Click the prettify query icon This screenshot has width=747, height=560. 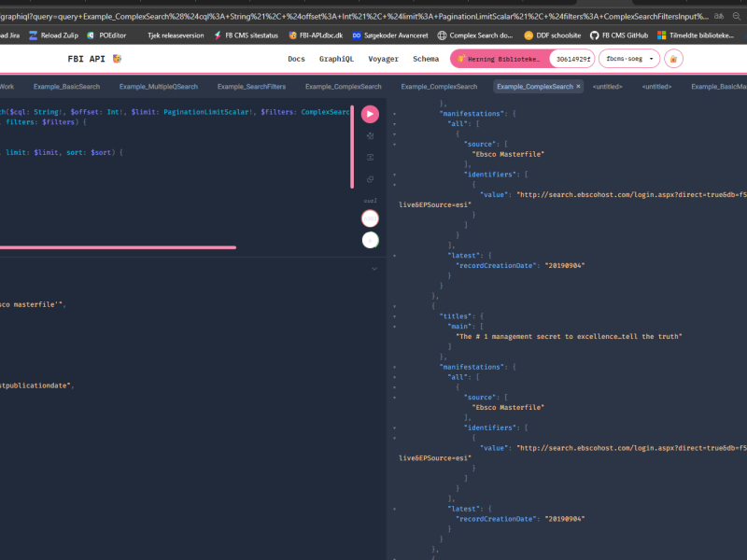[x=370, y=136]
